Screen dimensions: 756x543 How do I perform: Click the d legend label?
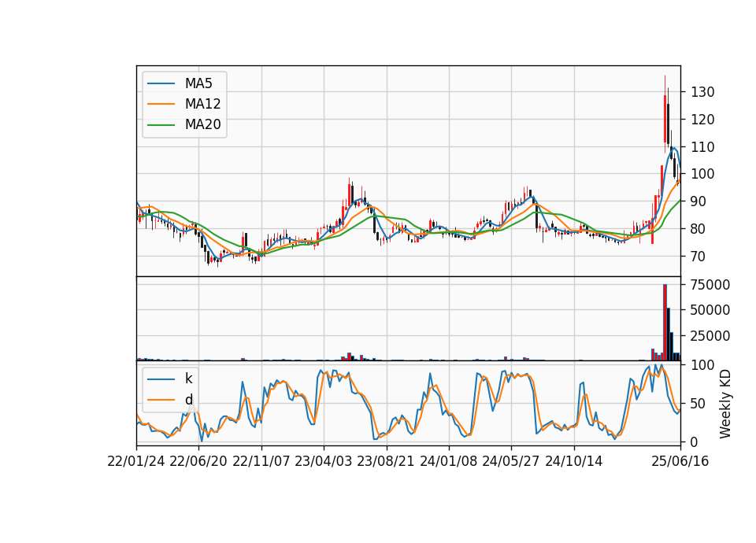(x=189, y=400)
